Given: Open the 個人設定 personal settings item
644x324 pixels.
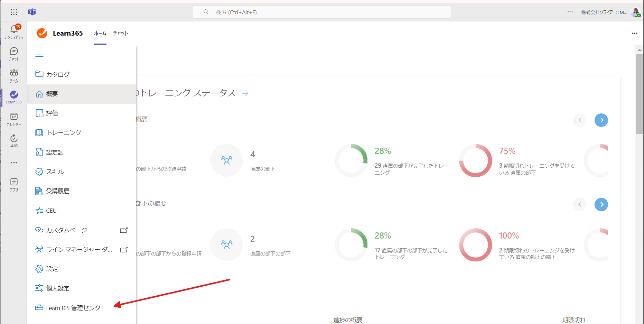Looking at the screenshot, I should tap(82, 288).
